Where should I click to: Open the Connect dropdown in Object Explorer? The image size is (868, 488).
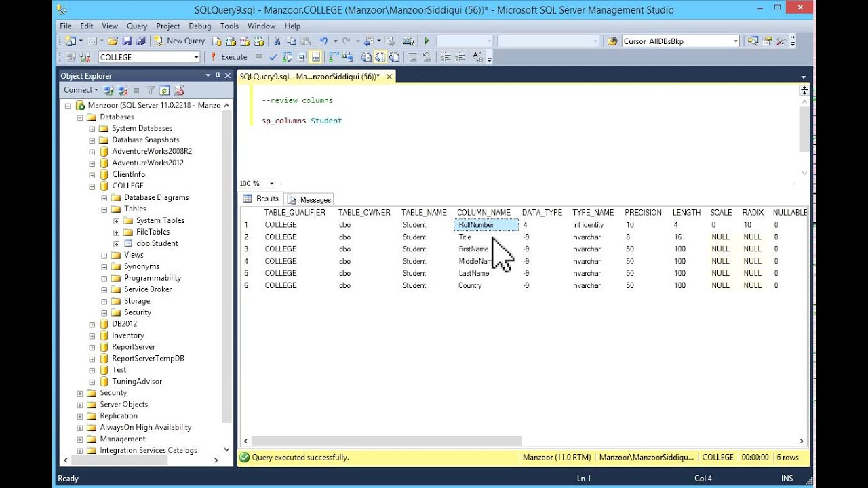[x=81, y=90]
